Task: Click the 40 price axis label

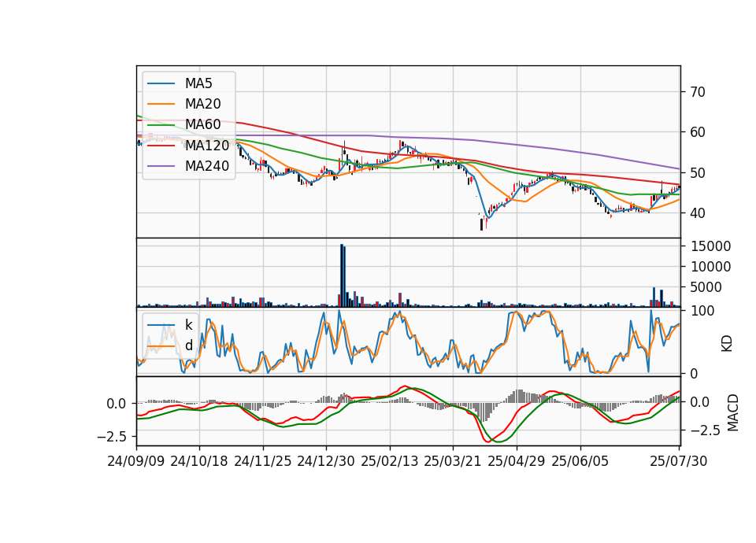Action: pos(698,213)
